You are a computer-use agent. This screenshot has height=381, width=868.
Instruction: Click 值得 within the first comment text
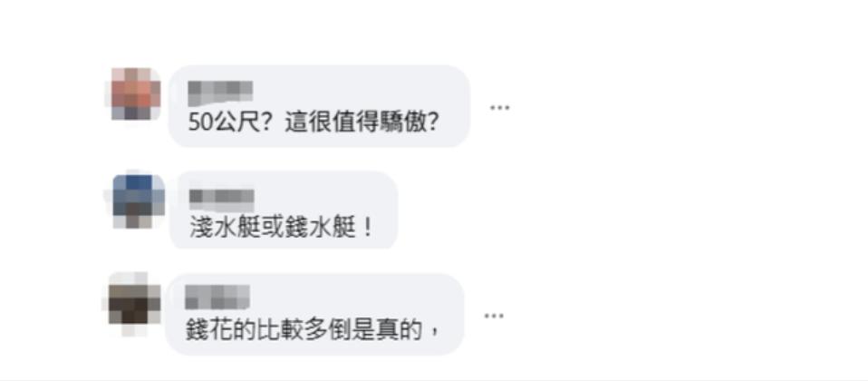tap(356, 123)
